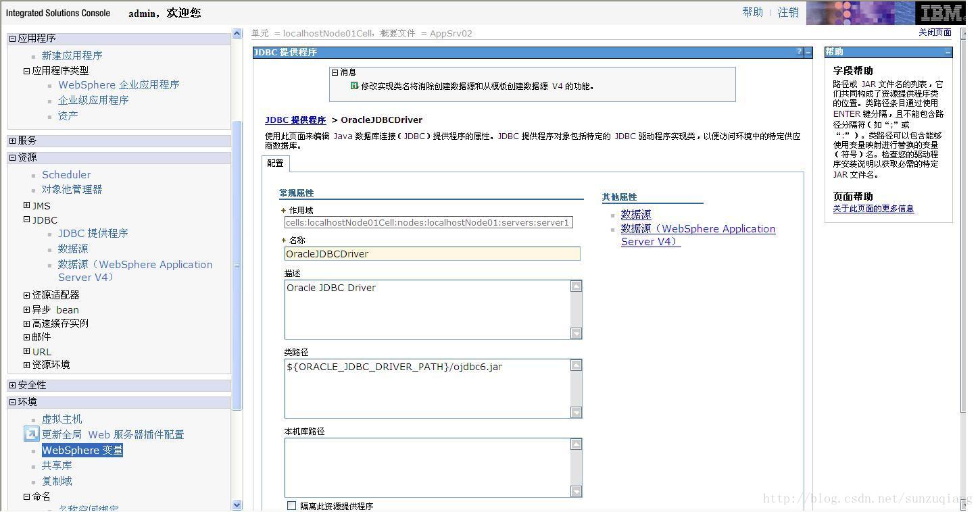Screen dimensions: 980x512
Task: Collapse the 消息 message box
Action: [x=335, y=72]
